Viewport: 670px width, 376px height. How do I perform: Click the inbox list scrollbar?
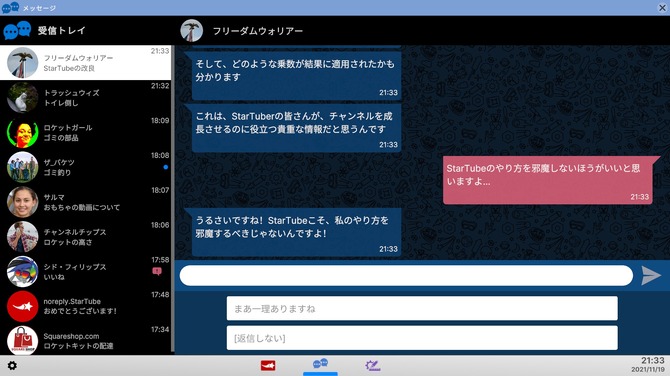pyautogui.click(x=173, y=199)
